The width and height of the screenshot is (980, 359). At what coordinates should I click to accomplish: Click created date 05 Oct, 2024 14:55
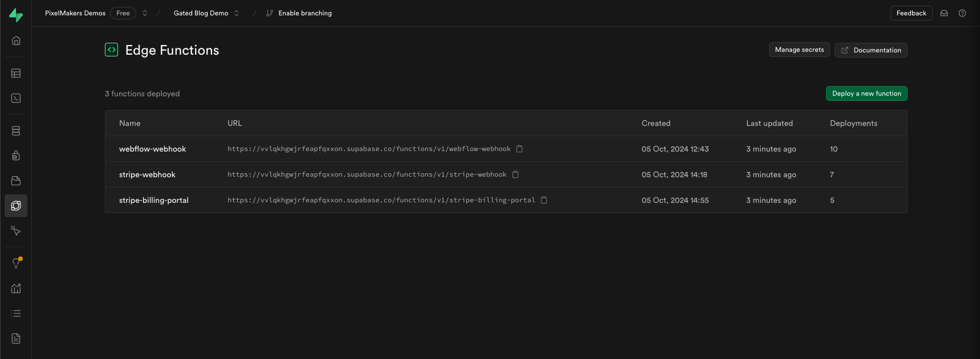coord(675,200)
